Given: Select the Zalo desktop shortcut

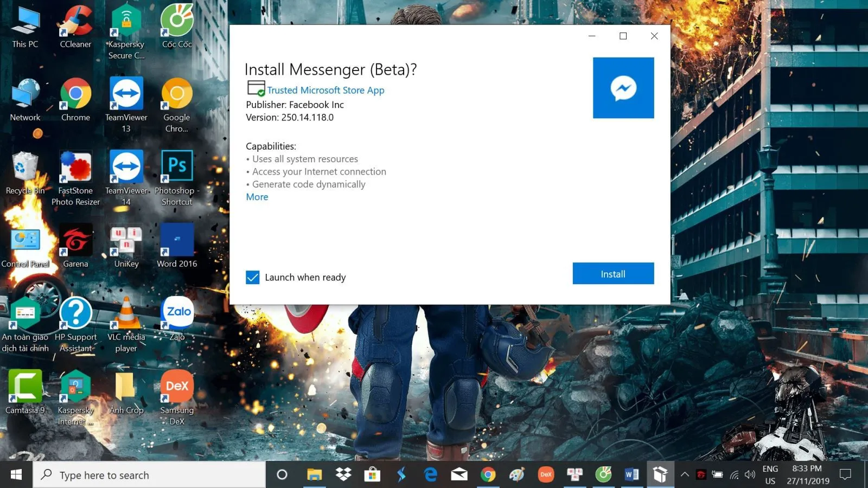Looking at the screenshot, I should coord(177,320).
